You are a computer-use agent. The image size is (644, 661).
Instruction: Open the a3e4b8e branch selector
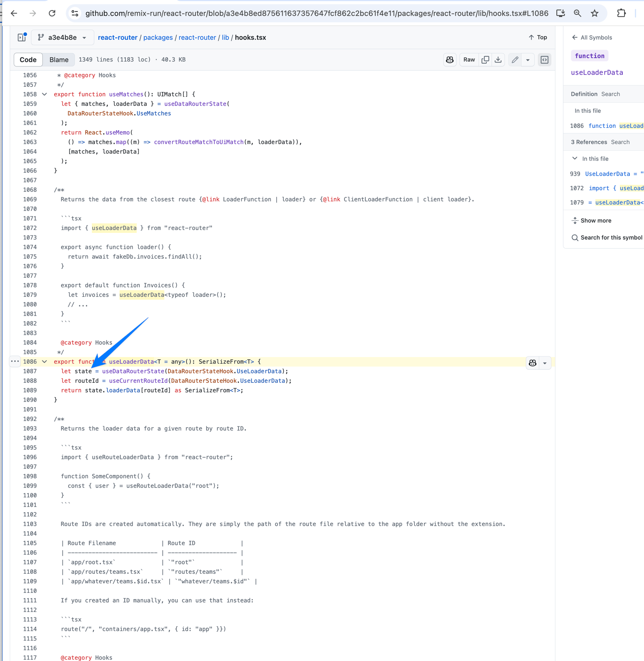click(62, 37)
